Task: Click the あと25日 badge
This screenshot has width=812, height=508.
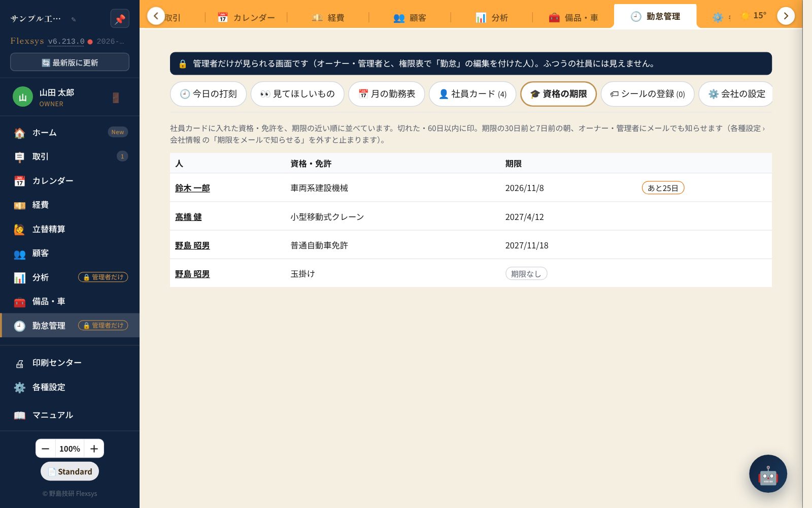Action: coord(663,188)
